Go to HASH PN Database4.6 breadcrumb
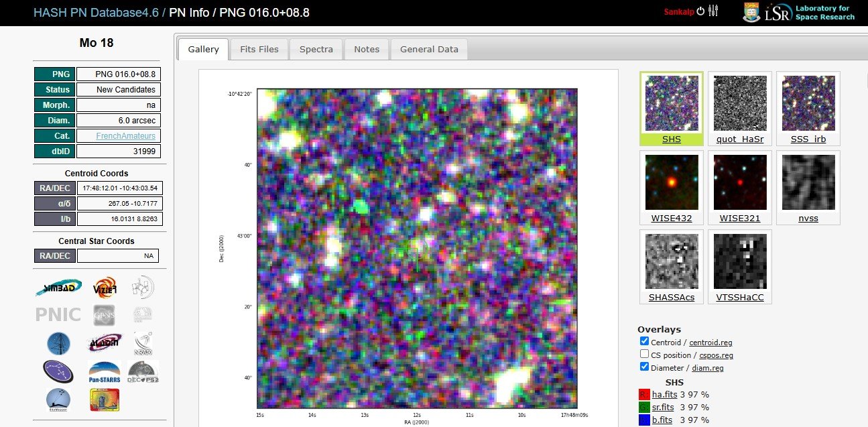This screenshot has width=868, height=427. pos(97,13)
